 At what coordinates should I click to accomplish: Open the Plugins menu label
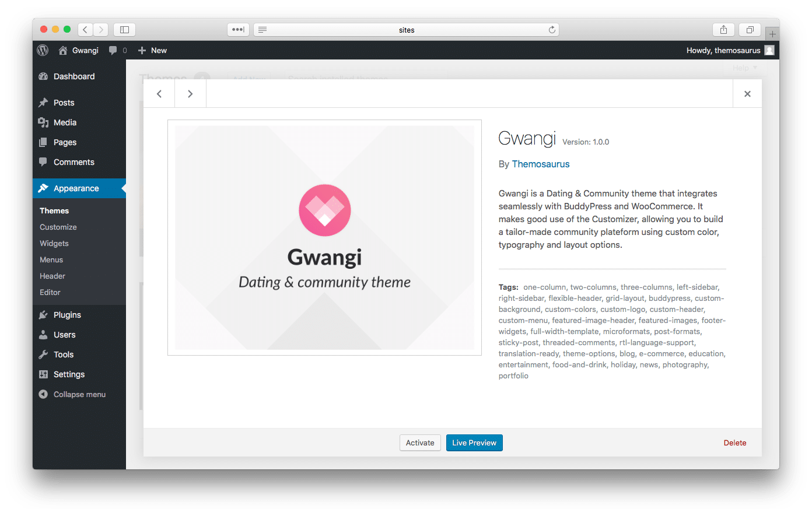[67, 315]
